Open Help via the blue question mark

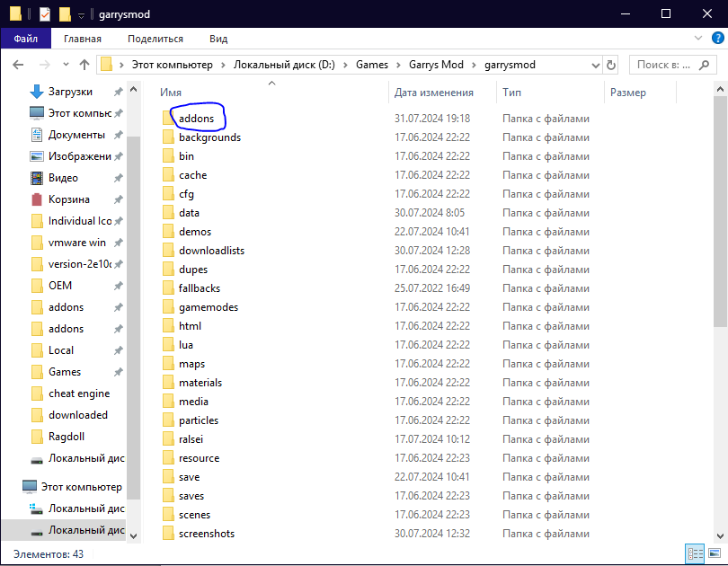click(716, 39)
